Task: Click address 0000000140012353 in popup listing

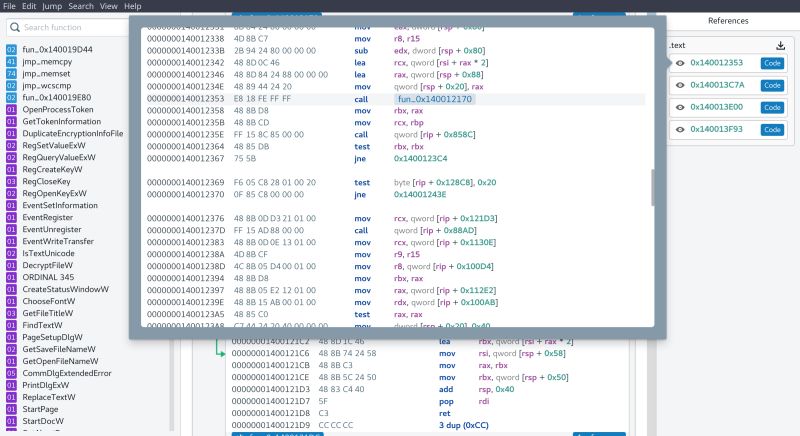Action: click(x=185, y=98)
